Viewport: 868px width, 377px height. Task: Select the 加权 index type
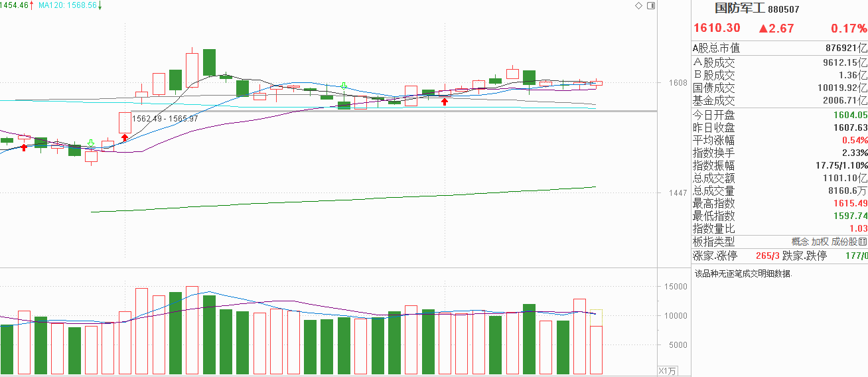[820, 242]
